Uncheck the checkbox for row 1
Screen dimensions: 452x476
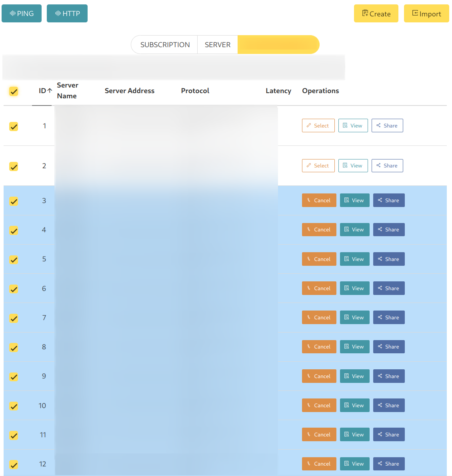(x=14, y=126)
